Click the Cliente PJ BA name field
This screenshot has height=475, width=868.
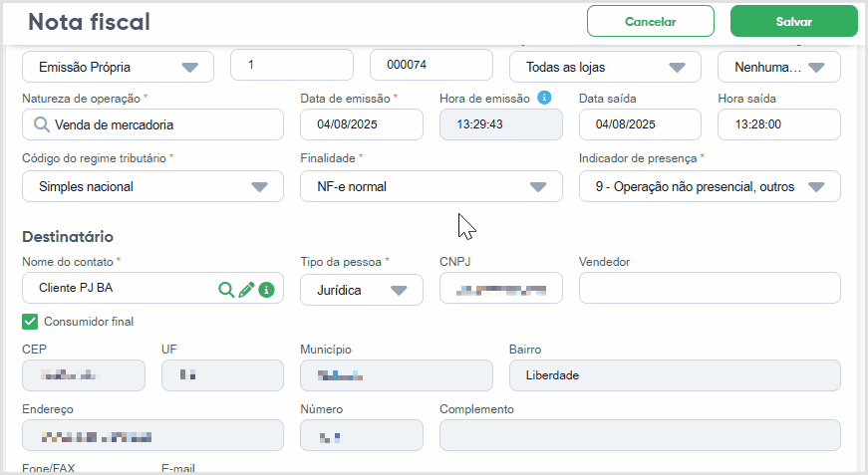[x=152, y=288]
